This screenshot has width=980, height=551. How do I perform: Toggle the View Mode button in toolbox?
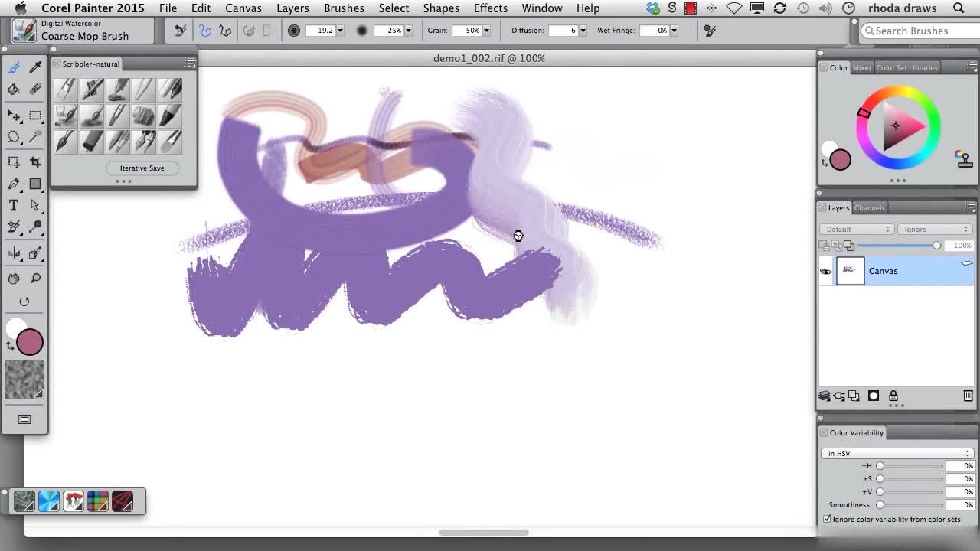click(24, 419)
